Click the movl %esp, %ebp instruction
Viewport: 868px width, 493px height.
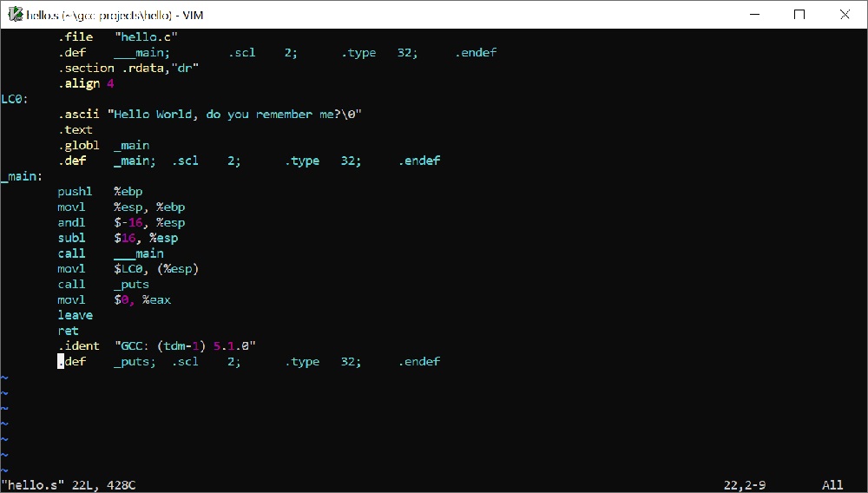point(122,207)
